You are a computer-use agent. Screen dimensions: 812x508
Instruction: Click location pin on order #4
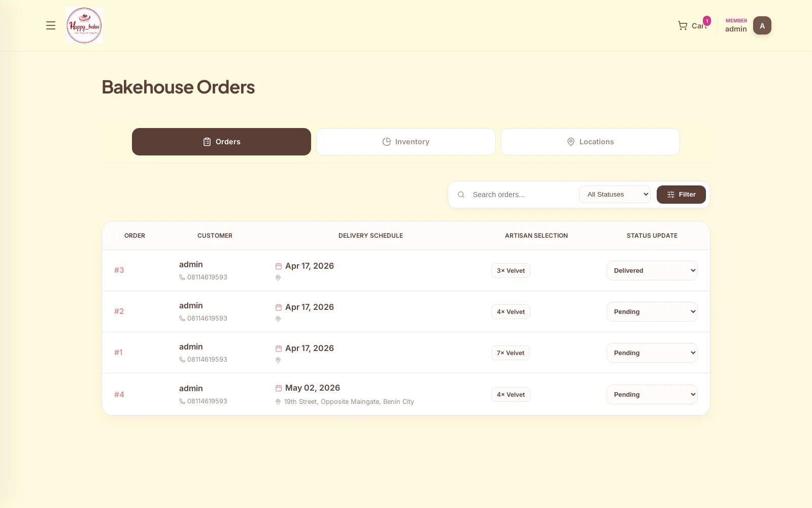click(278, 402)
